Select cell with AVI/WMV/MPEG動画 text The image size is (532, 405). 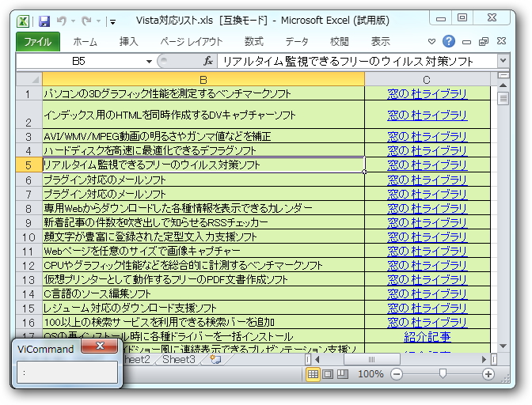coord(203,136)
